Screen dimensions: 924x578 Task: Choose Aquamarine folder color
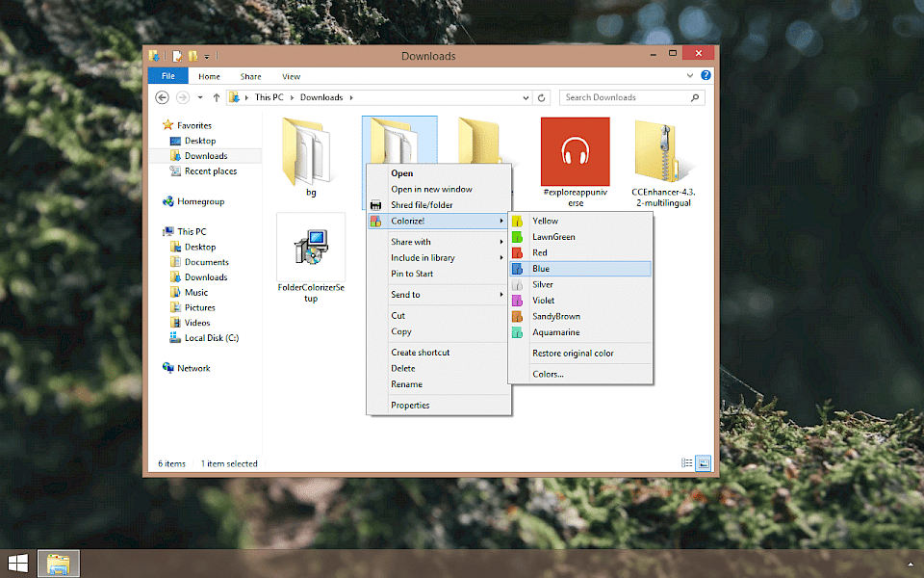pyautogui.click(x=580, y=332)
